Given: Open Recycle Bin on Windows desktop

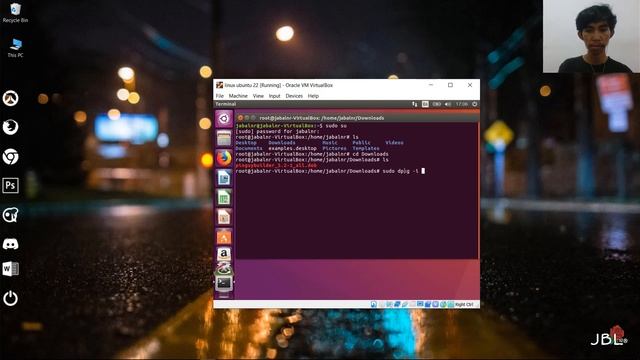Looking at the screenshot, I should pyautogui.click(x=15, y=13).
